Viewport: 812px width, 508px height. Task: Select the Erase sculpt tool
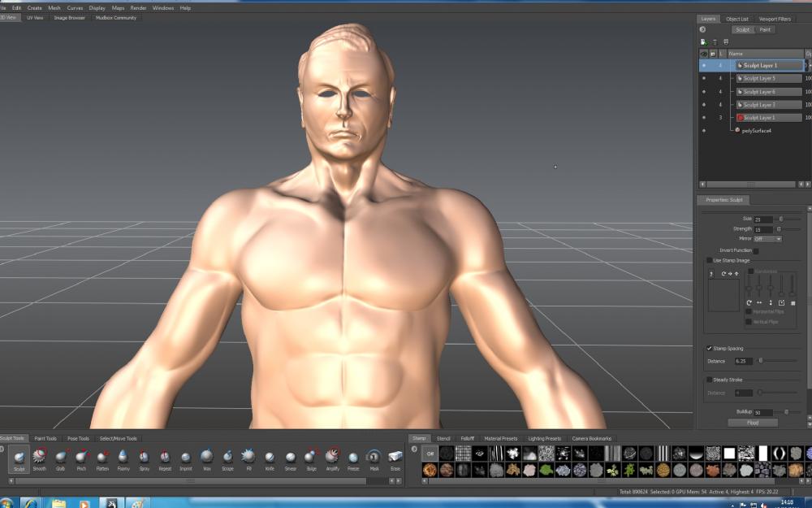coord(395,459)
